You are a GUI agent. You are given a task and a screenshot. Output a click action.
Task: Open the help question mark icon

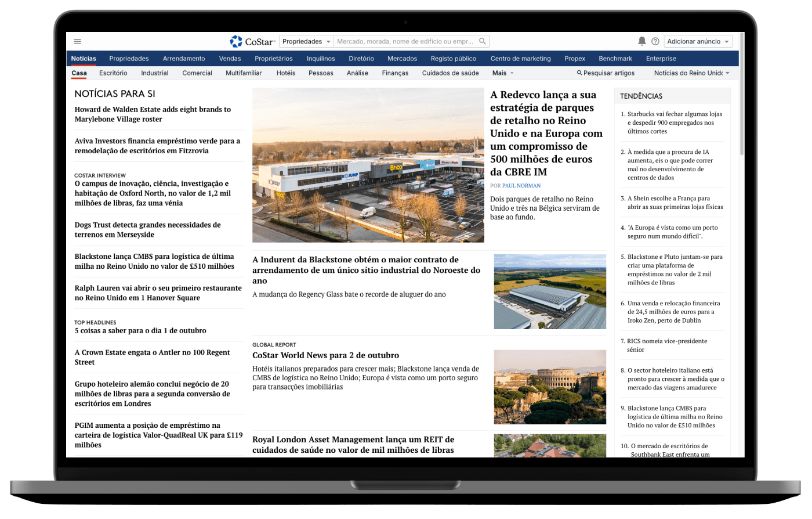click(655, 41)
